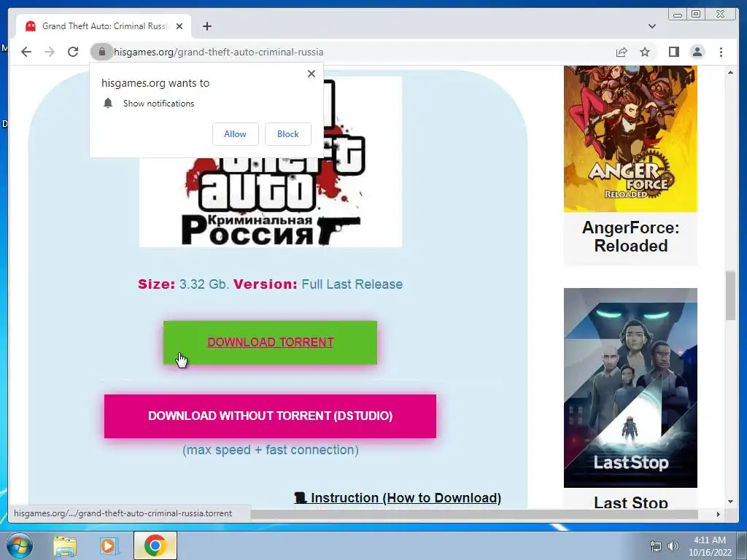The height and width of the screenshot is (560, 747).
Task: Click the Chrome taskbar icon
Action: point(155,545)
